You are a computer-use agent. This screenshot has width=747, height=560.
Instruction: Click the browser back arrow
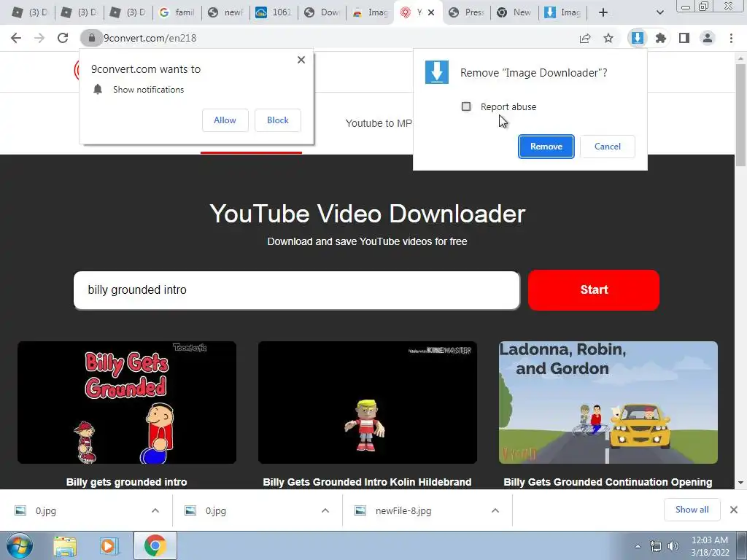tap(16, 38)
